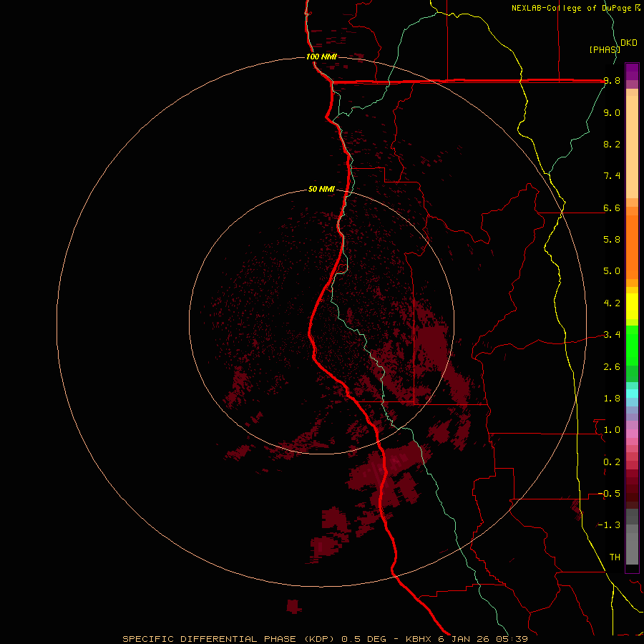Click the -1.3 value on the color scale
This screenshot has width=644, height=644.
[609, 525]
